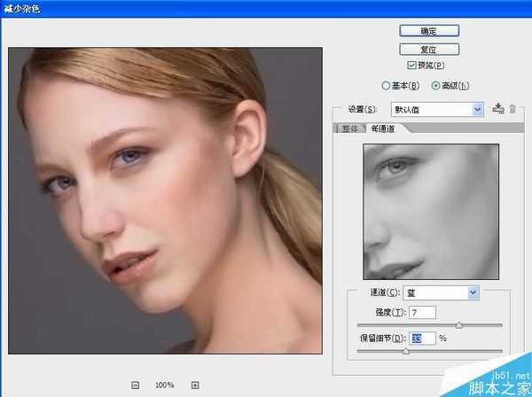Switch to the 整体 (Overall) tab

(351, 128)
